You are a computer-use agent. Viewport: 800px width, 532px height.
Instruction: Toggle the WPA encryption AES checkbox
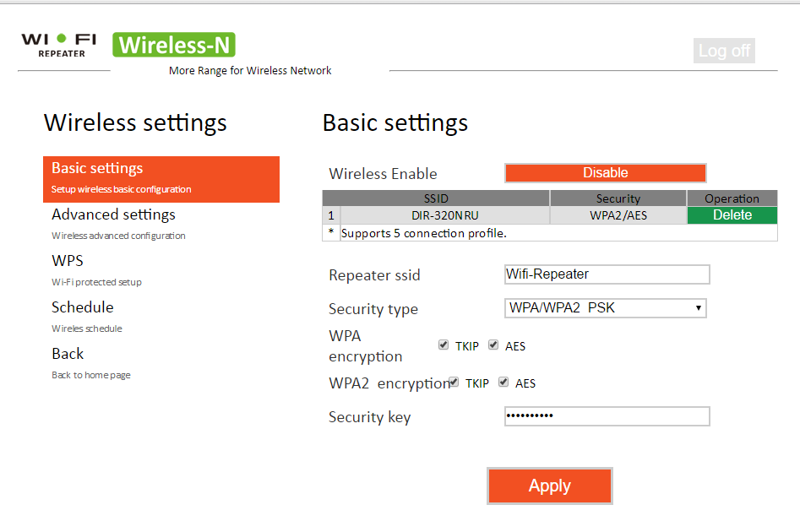click(x=493, y=345)
